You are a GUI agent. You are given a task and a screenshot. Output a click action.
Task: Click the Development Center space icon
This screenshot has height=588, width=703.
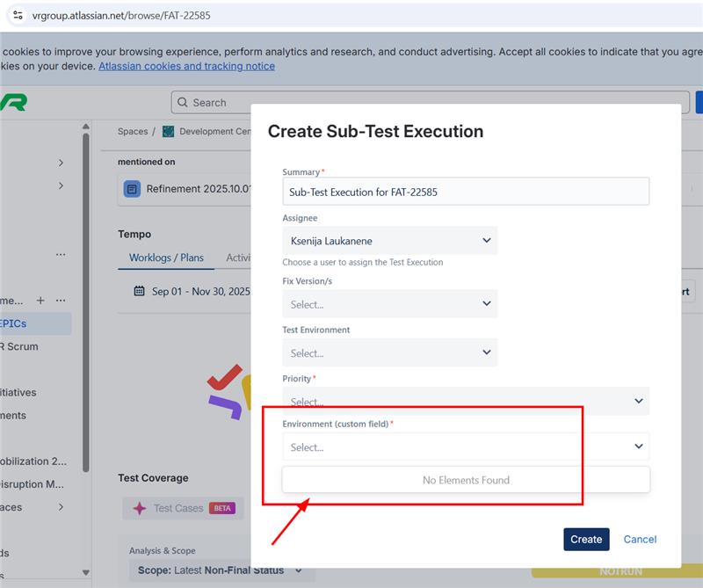point(168,132)
